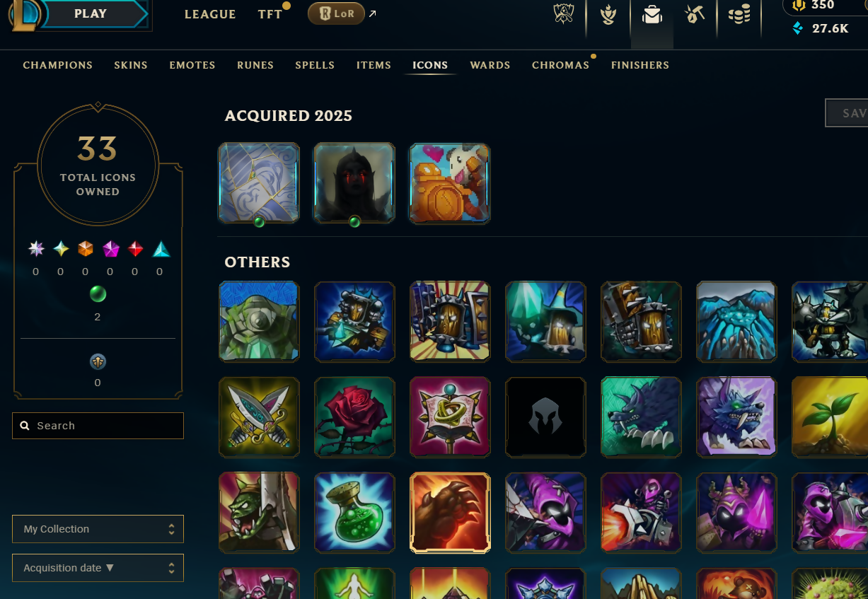Switch to the Chromas tab
This screenshot has width=868, height=599.
coord(560,65)
